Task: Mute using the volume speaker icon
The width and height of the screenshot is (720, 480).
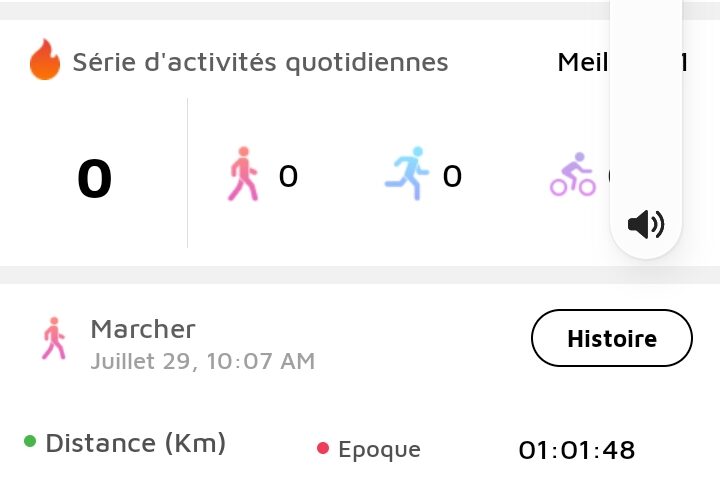Action: [x=646, y=224]
